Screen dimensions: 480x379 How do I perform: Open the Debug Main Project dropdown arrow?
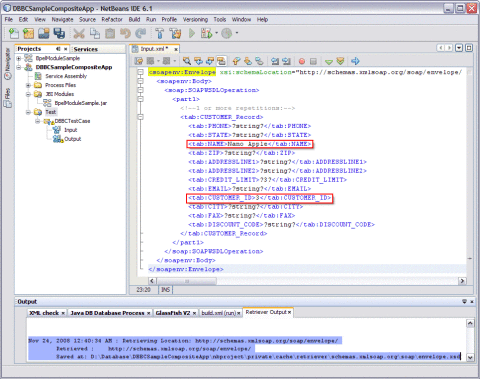click(x=216, y=33)
